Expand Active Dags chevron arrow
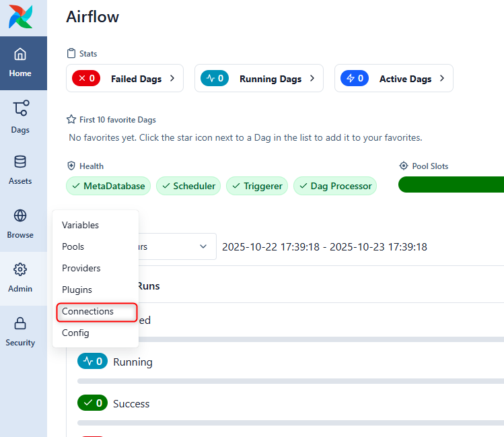This screenshot has height=437, width=504. tap(442, 78)
